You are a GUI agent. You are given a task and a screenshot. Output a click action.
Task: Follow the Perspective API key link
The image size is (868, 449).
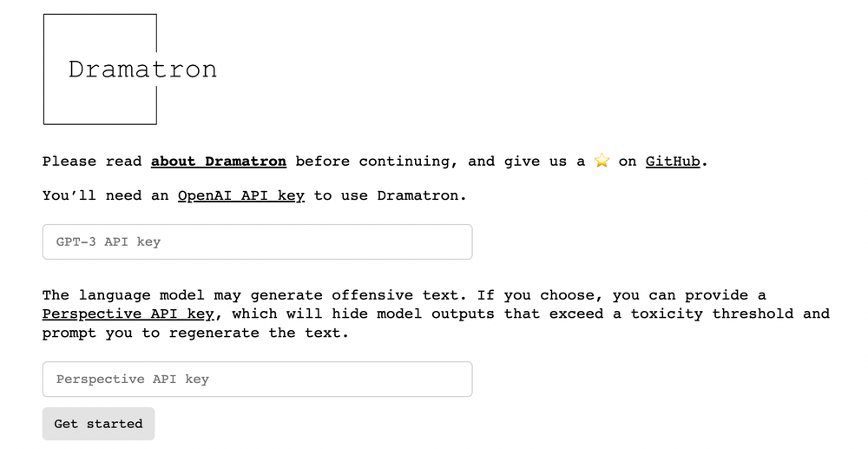[131, 314]
